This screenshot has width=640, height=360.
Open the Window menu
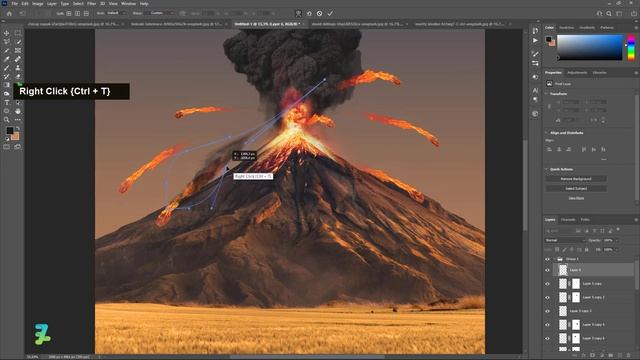(128, 4)
